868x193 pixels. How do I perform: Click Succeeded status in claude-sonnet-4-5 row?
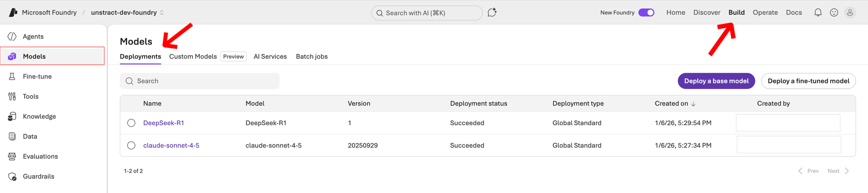pos(467,146)
